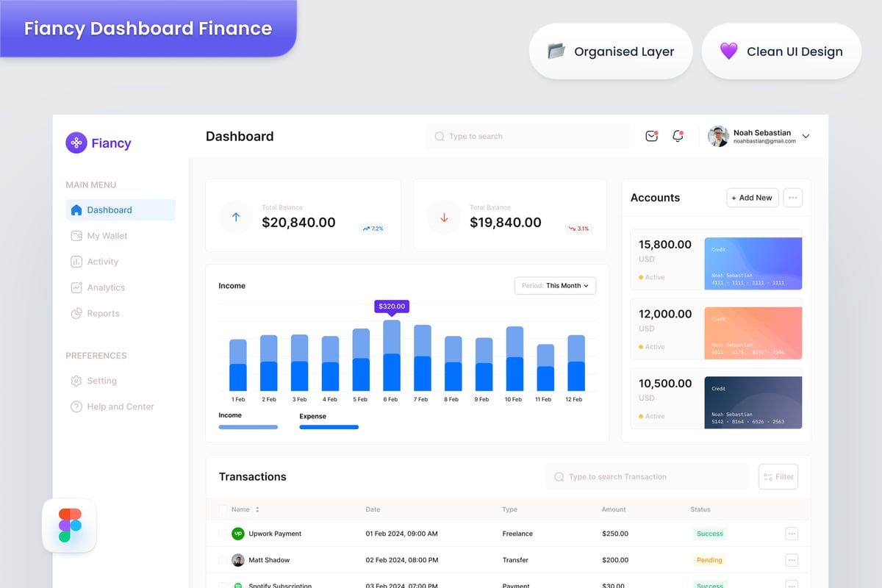Open the Accounts more options button

click(x=792, y=198)
